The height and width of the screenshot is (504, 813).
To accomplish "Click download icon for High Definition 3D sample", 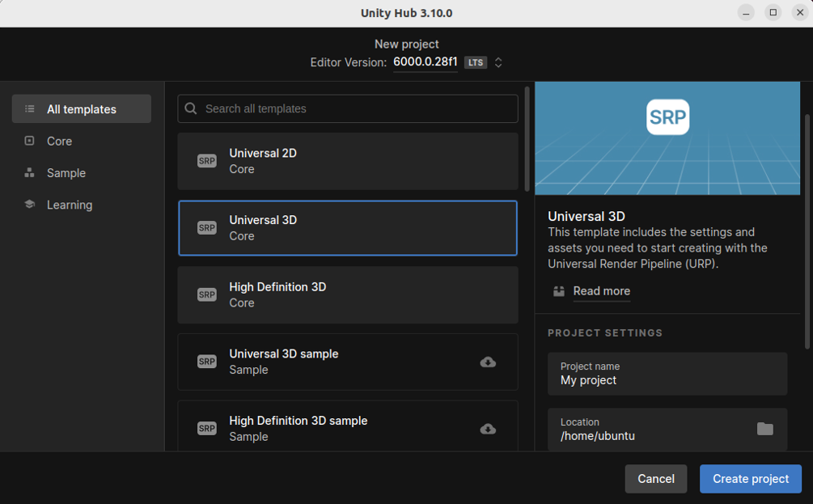I will (488, 429).
